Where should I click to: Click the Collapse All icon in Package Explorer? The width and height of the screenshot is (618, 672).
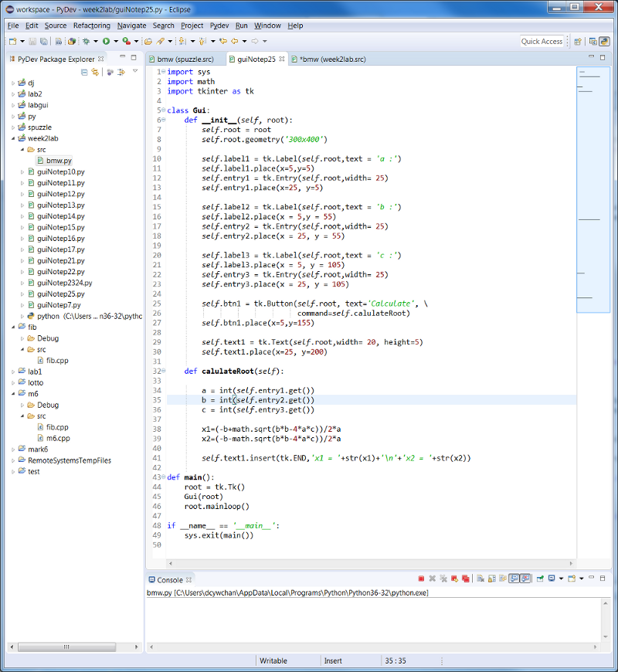click(x=84, y=72)
